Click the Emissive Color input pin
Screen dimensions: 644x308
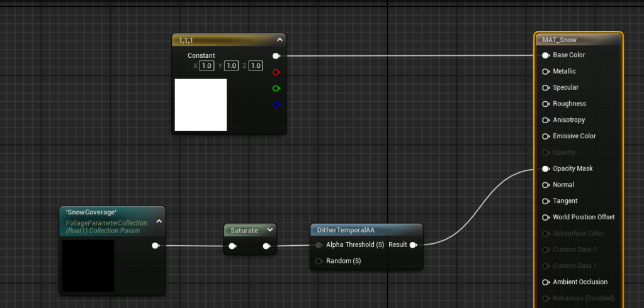[x=546, y=136]
